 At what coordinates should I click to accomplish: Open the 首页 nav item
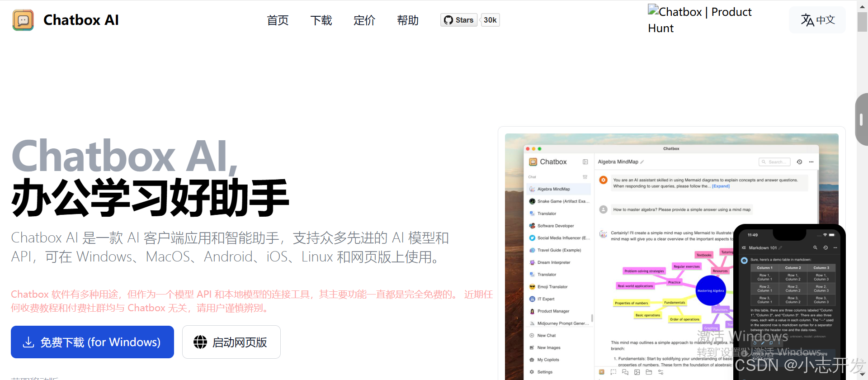click(278, 20)
